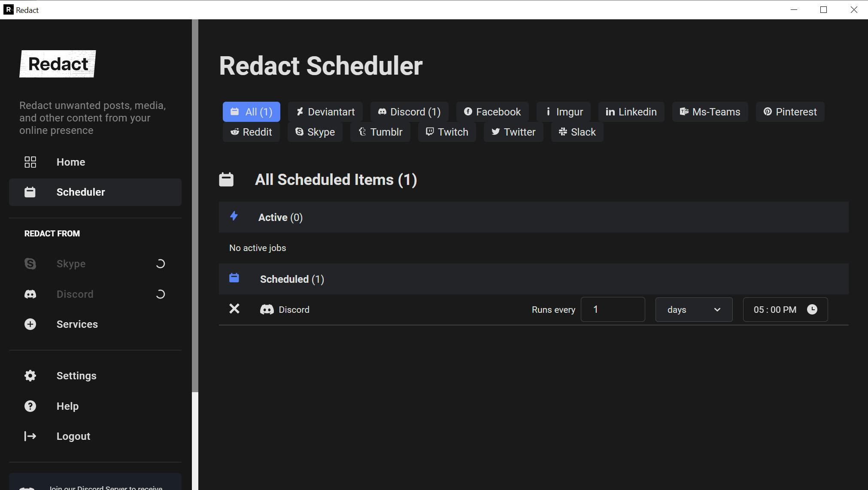Filter scheduler by Reddit

(x=251, y=132)
